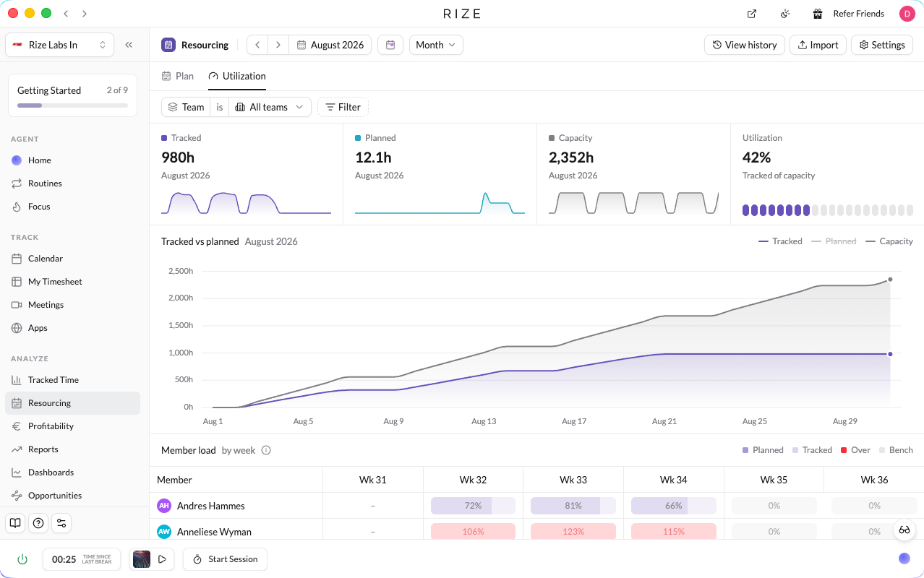Click the member load info icon
The image size is (924, 578).
266,450
